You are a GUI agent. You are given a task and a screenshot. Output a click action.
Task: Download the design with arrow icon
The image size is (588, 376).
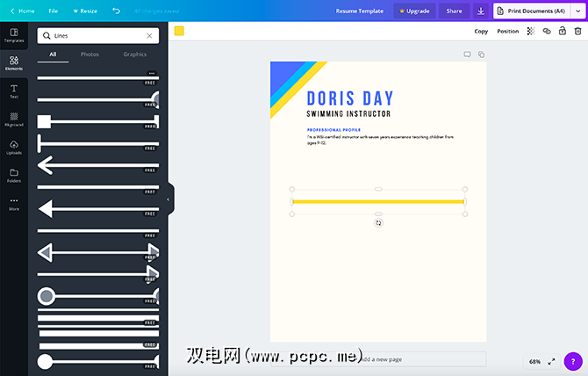pos(481,11)
